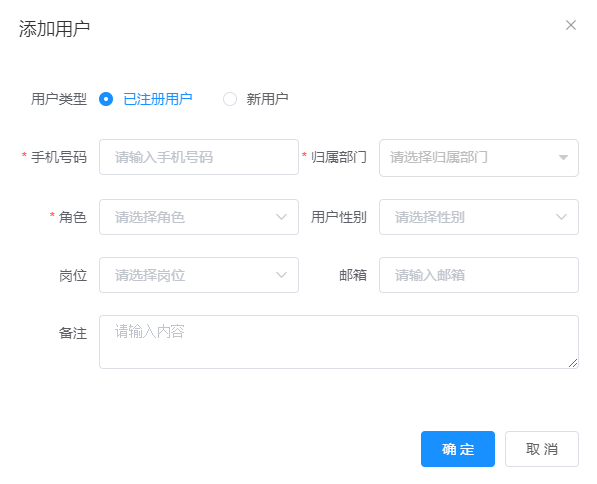Select the 已注册用户 radio circle
Screen dimensions: 597x484
tap(106, 99)
